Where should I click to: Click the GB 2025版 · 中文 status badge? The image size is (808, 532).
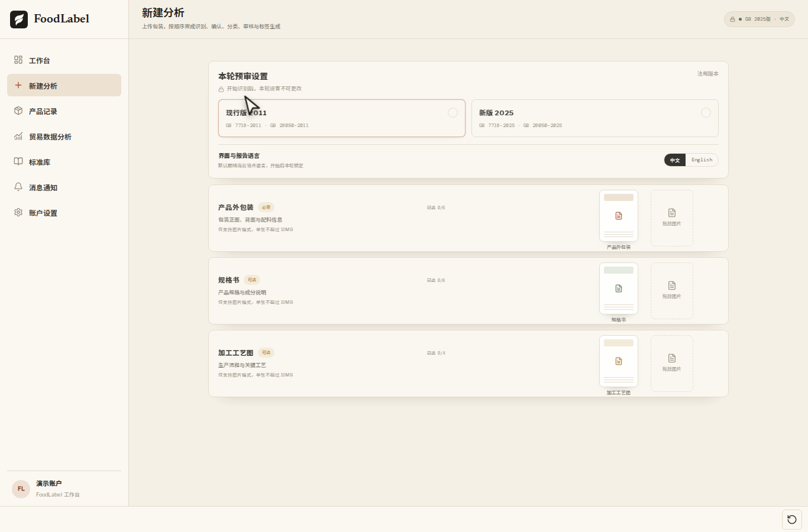point(759,20)
